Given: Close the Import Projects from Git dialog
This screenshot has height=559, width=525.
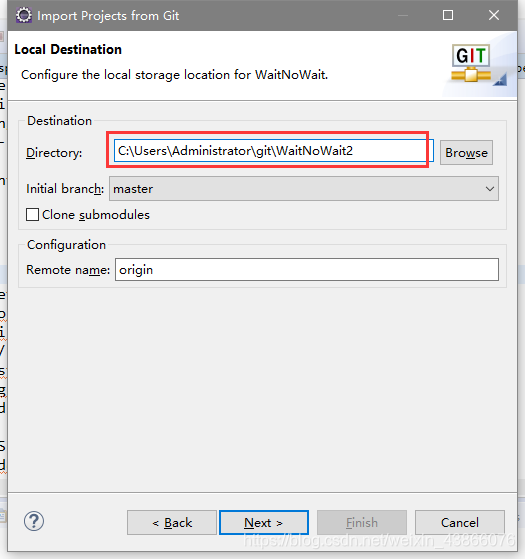Looking at the screenshot, I should [x=494, y=15].
